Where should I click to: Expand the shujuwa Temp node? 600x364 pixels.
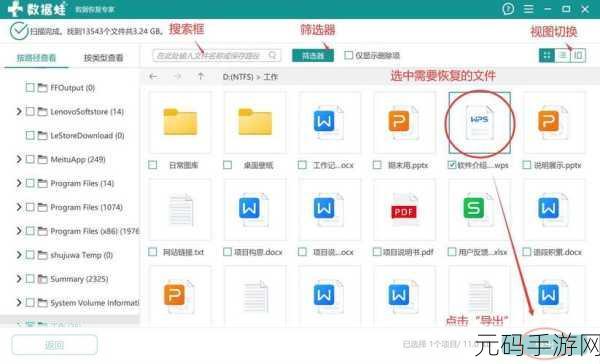click(x=19, y=255)
